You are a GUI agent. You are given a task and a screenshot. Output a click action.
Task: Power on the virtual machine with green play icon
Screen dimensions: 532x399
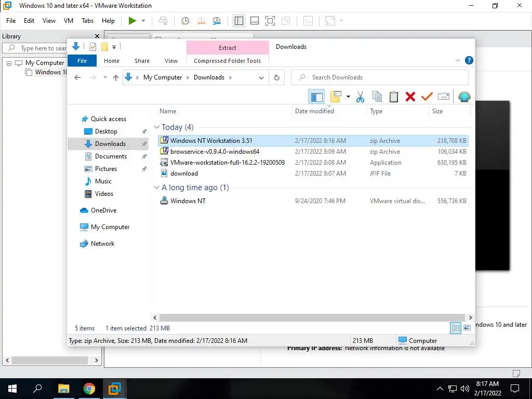[132, 21]
